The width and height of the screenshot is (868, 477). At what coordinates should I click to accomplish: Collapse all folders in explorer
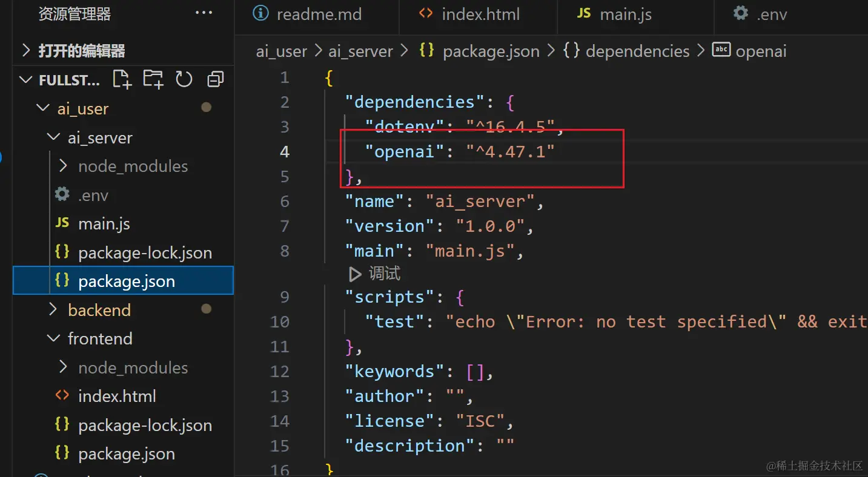(x=215, y=79)
